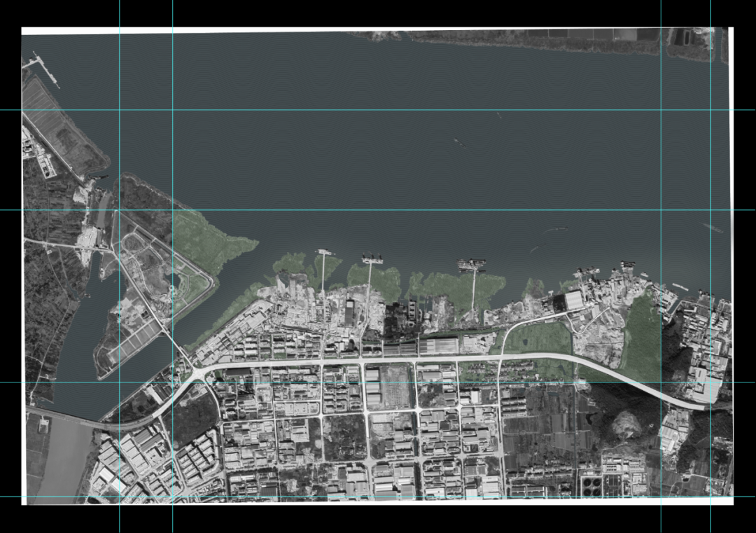This screenshot has height=533, width=756.
Task: Select the bottommost horizontal cyan guide line
Action: click(x=378, y=497)
